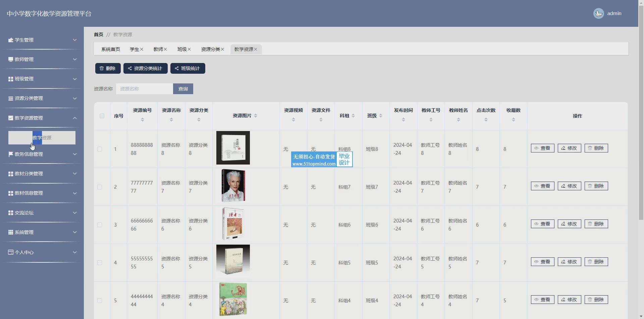Sort by 教师姓名 column arrows

coord(459,120)
